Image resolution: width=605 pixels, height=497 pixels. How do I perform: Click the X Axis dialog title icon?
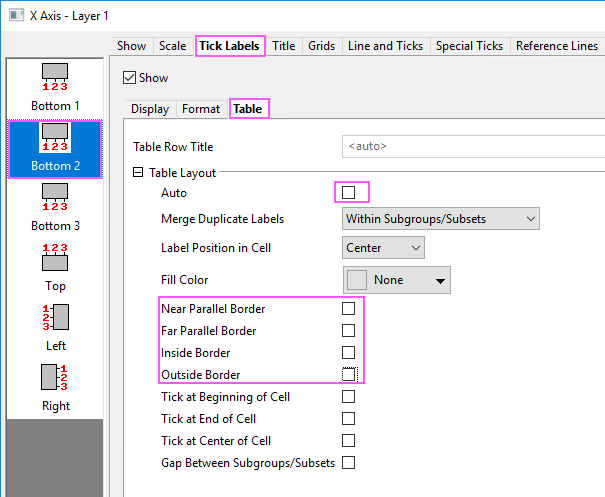pyautogui.click(x=17, y=15)
